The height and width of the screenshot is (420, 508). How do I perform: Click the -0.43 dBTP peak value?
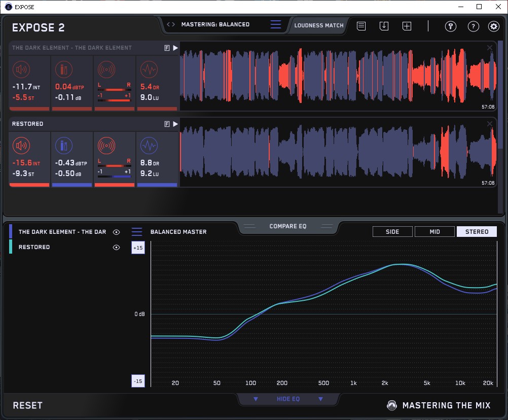click(71, 163)
